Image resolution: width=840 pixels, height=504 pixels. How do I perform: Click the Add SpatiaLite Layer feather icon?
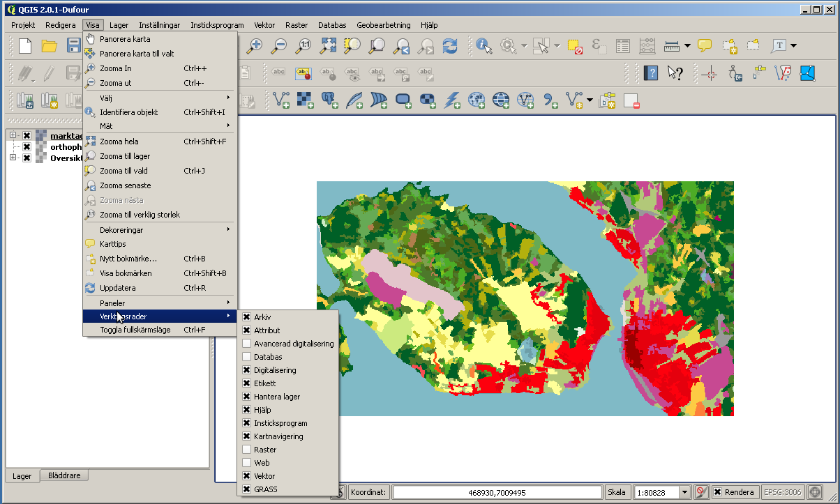coord(354,100)
